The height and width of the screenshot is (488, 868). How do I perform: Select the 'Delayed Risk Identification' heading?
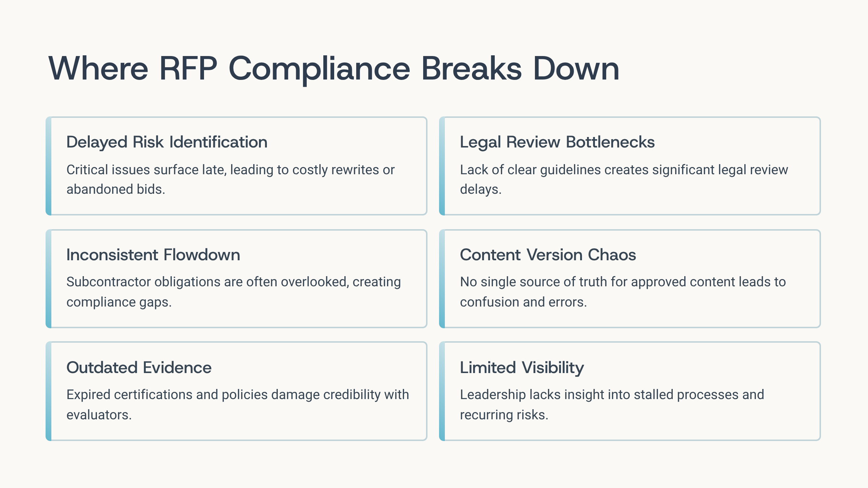coord(167,142)
